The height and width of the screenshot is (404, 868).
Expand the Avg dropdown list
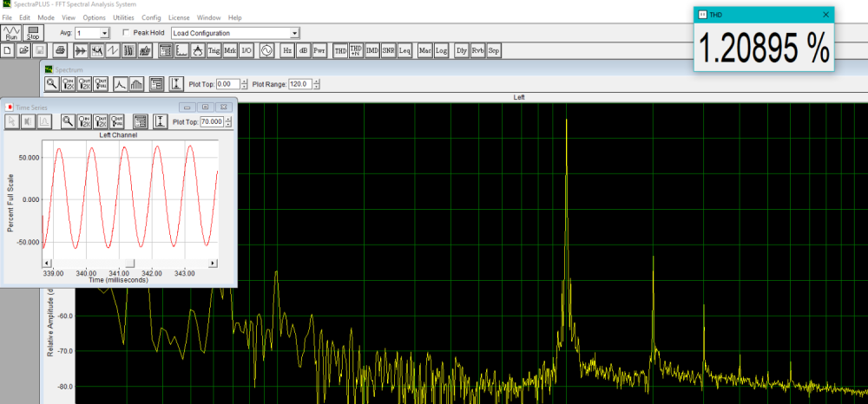tap(104, 33)
